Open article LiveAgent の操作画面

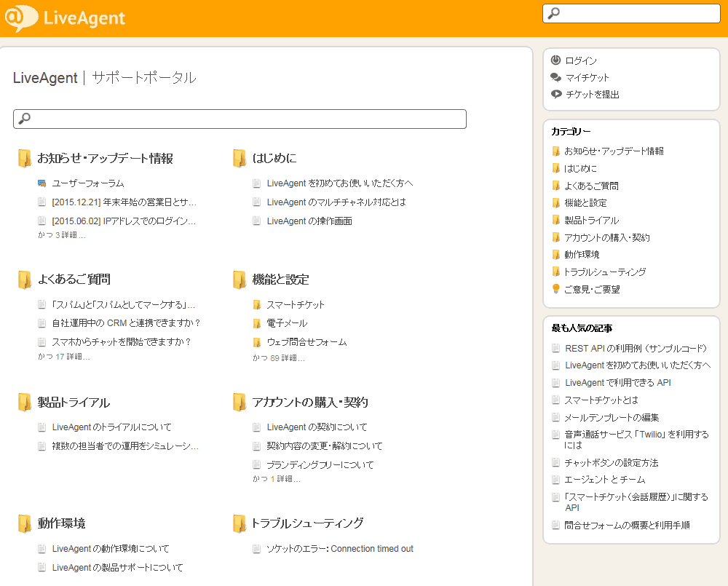click(309, 221)
